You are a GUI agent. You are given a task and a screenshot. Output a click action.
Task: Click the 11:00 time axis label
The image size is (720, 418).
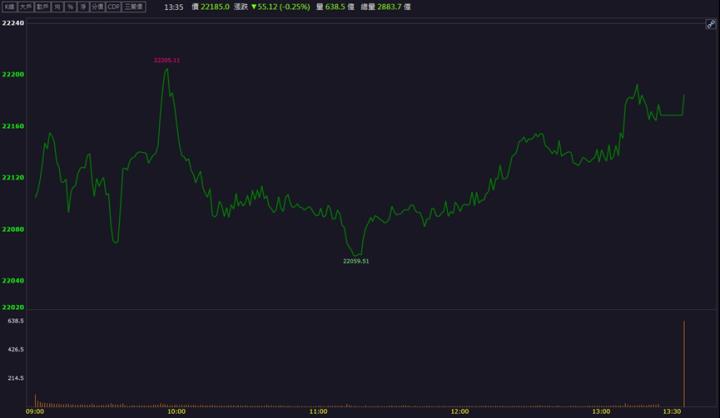click(318, 412)
